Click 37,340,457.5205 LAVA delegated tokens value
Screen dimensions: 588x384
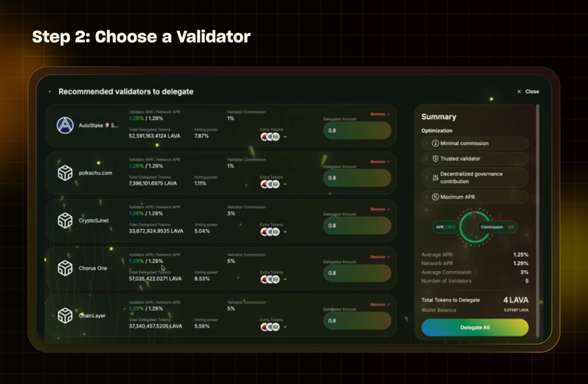pos(156,326)
